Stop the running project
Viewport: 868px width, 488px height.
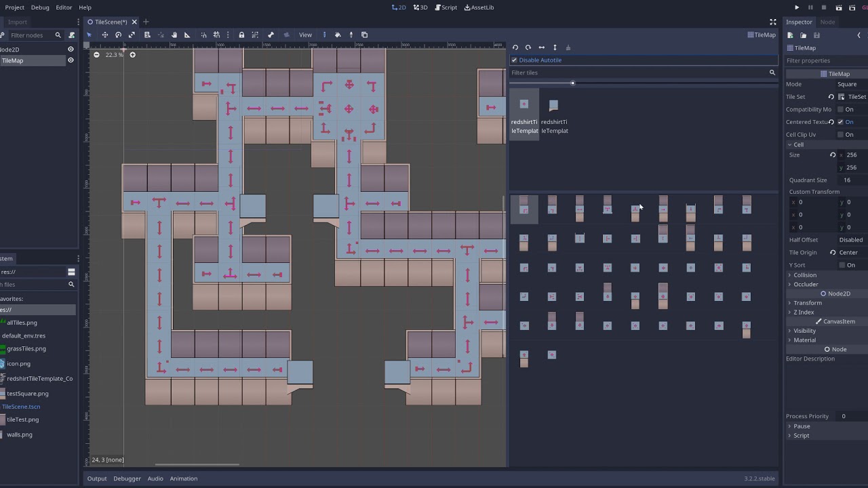point(824,7)
